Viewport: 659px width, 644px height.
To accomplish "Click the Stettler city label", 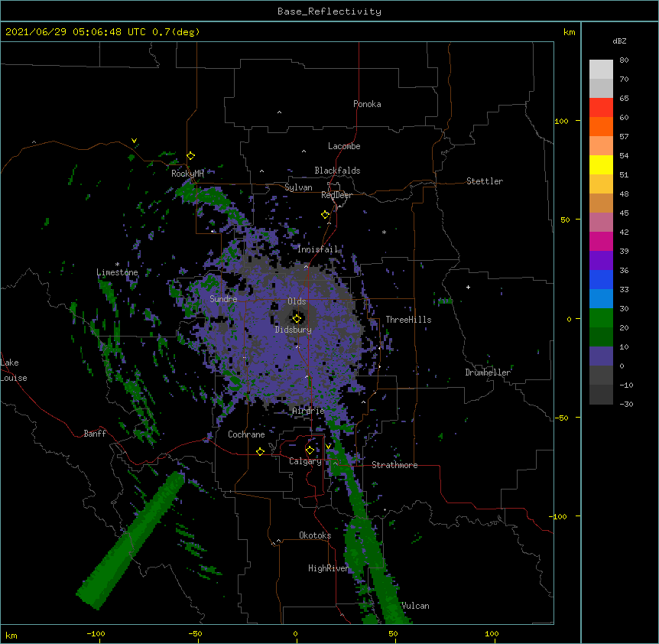I will [485, 181].
